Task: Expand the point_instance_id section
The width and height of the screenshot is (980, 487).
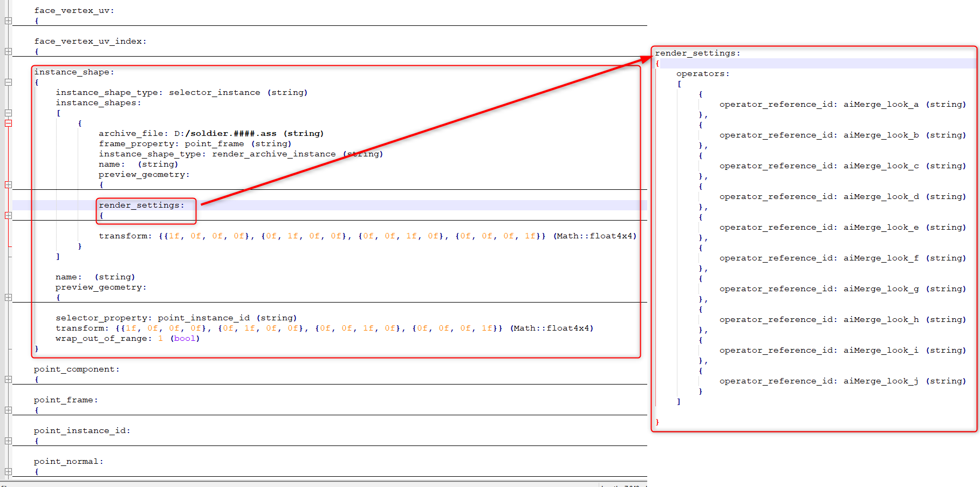Action: (8, 441)
